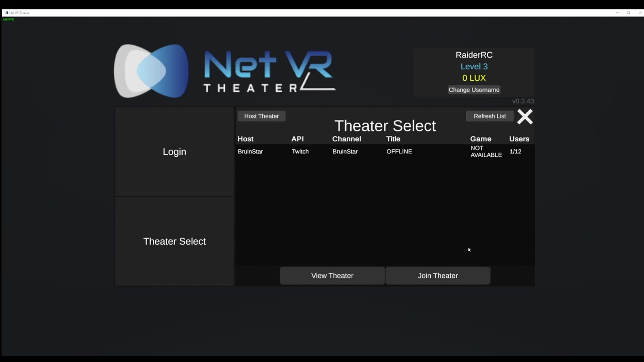Click the 0 LUX balance text
This screenshot has height=362, width=644.
tap(474, 78)
